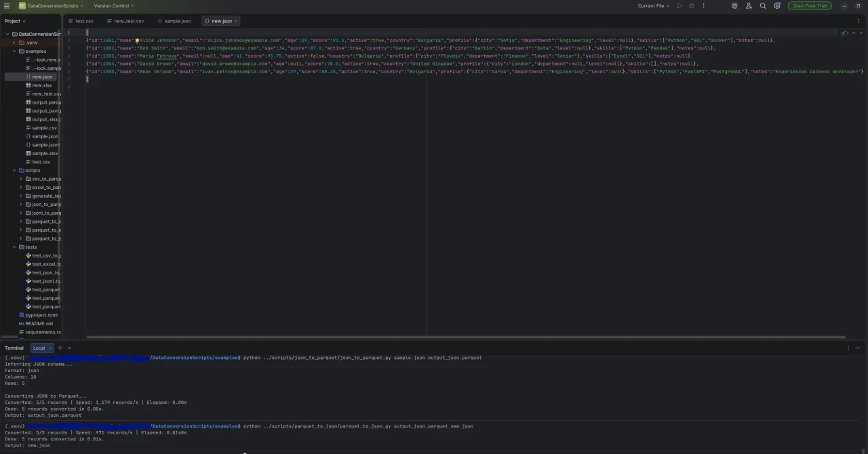Expand the .venv folder
This screenshot has width=868, height=454.
point(14,43)
